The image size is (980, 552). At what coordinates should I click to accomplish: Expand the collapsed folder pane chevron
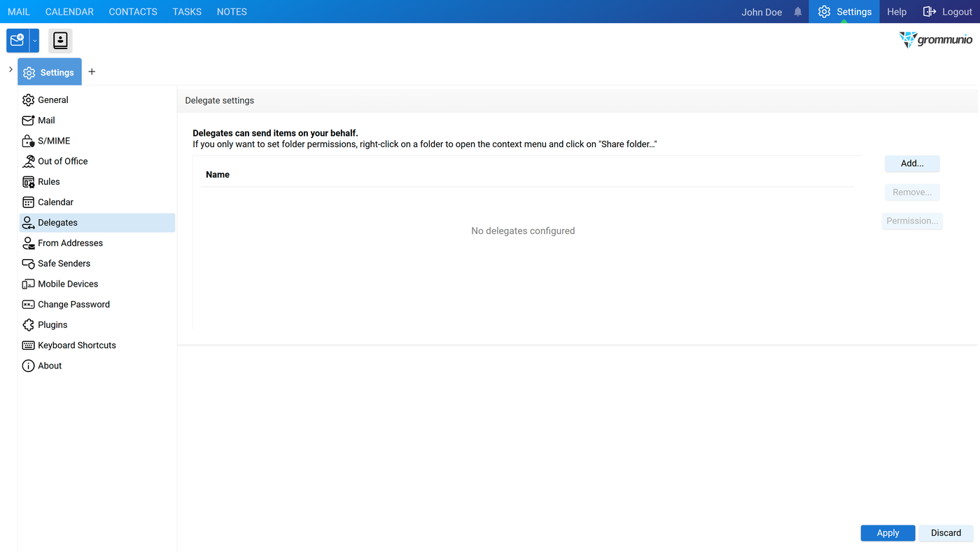click(x=10, y=69)
